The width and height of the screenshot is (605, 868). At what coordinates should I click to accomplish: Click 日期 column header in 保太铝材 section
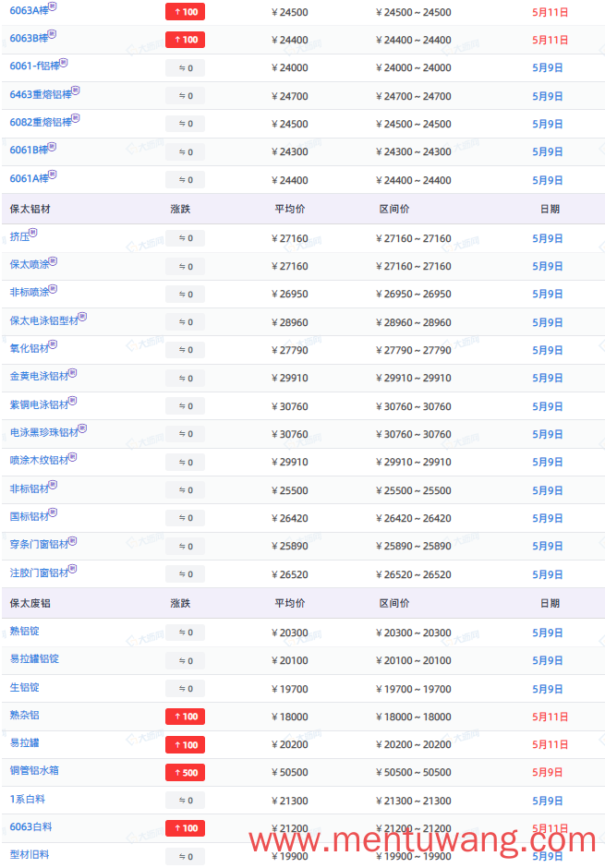[x=550, y=209]
